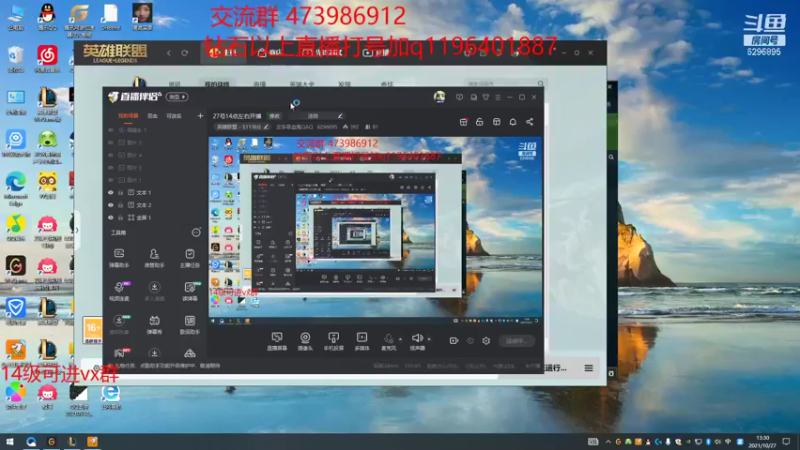Switch to the third scene tab
The image size is (800, 450).
pos(174,116)
